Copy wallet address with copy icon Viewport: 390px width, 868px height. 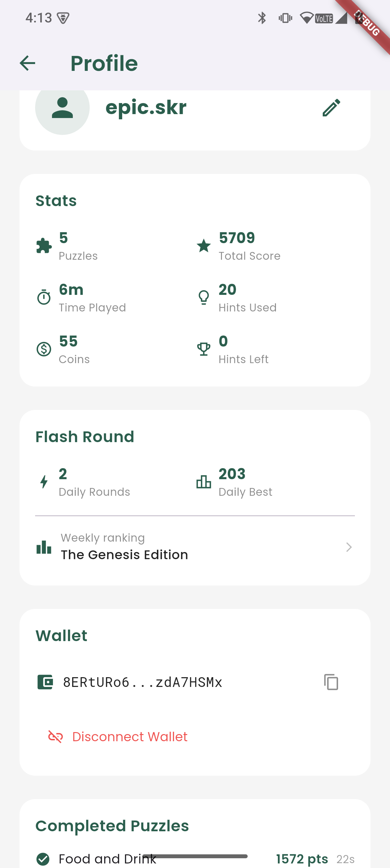(331, 682)
